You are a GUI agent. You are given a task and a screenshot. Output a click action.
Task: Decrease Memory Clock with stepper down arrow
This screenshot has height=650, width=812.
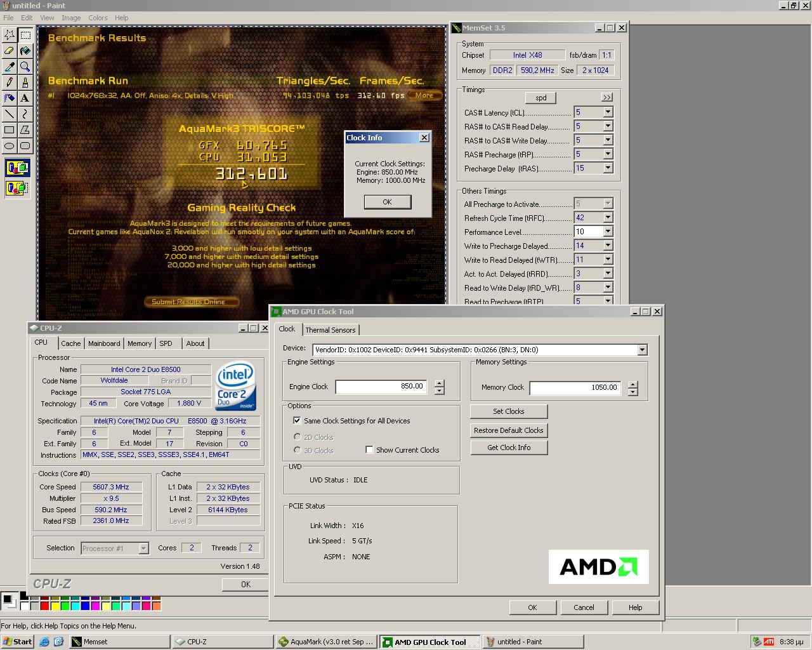tap(632, 392)
